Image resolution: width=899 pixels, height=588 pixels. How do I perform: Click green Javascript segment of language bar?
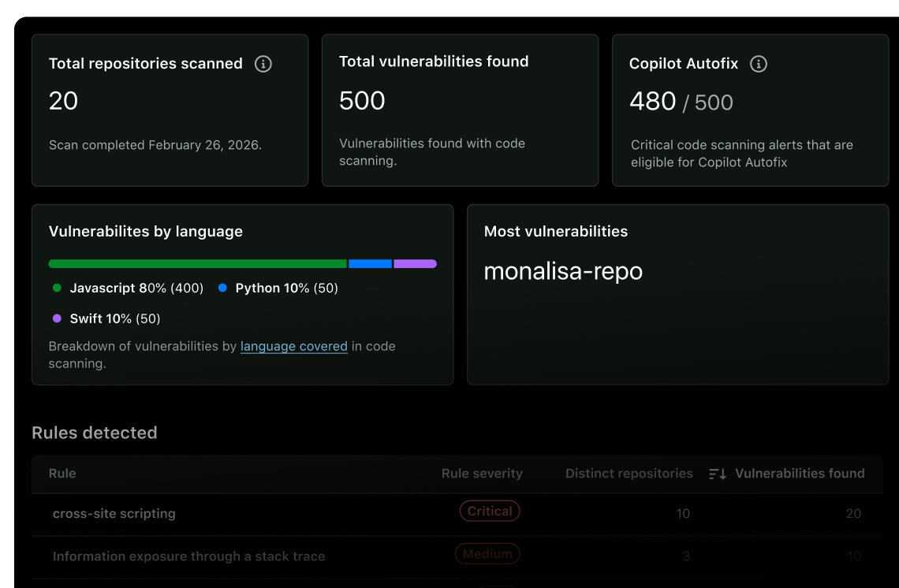pyautogui.click(x=198, y=263)
